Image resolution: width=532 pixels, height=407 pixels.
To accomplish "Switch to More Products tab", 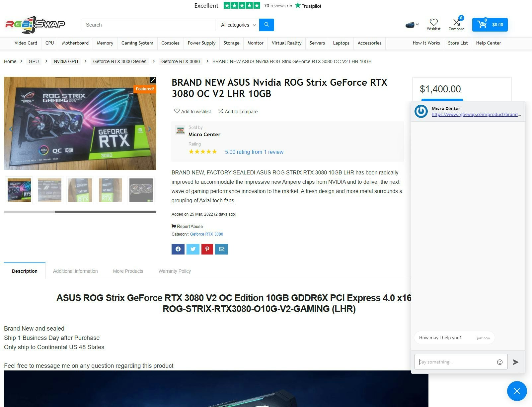I will 128,271.
